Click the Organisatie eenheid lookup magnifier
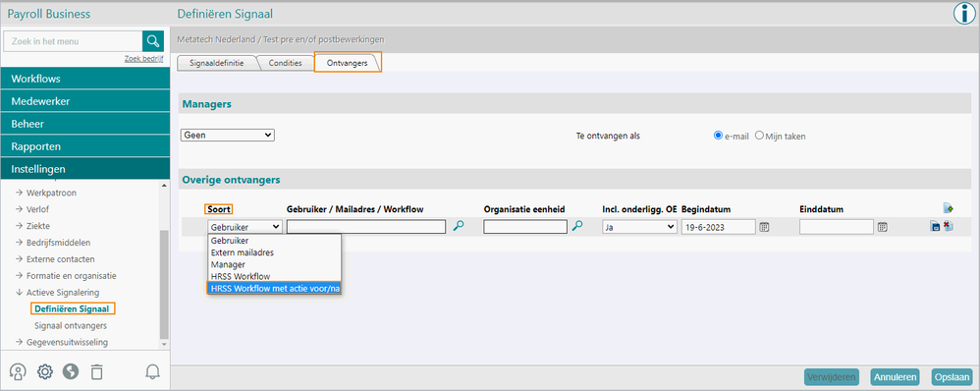 [577, 227]
